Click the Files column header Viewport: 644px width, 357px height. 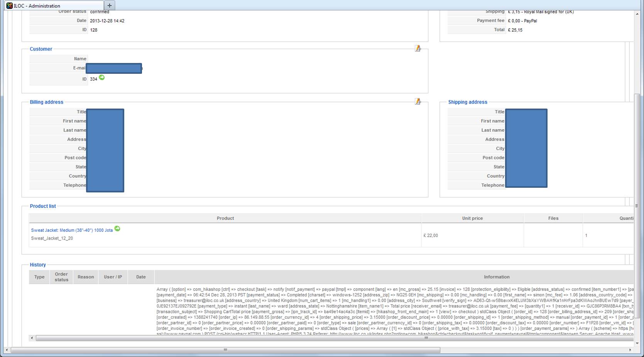[553, 218]
